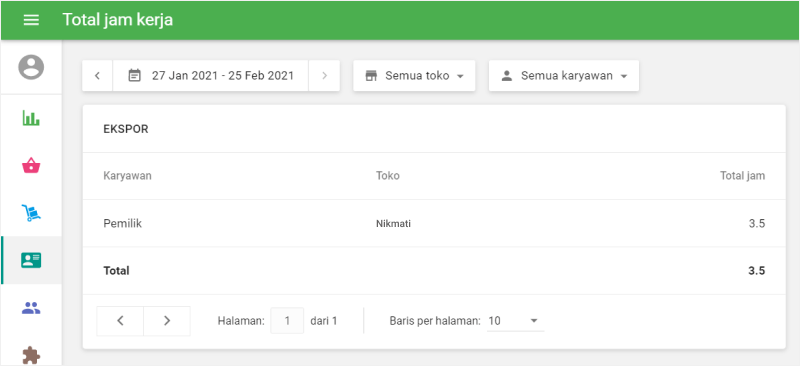Screen dimensions: 800x366
Task: Sort by Karyawan column header
Action: tap(128, 176)
